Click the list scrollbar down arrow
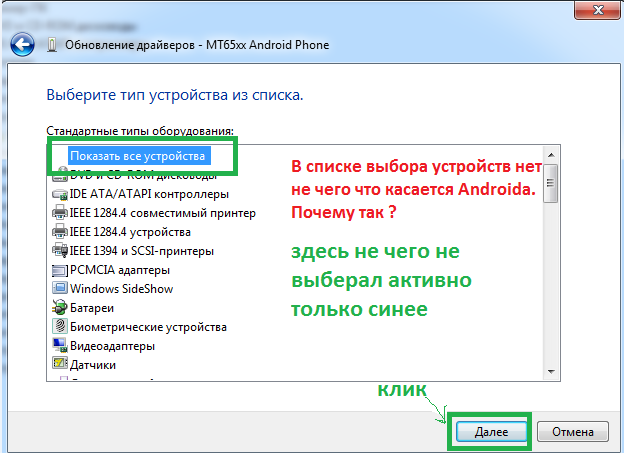624x453 pixels. point(551,371)
